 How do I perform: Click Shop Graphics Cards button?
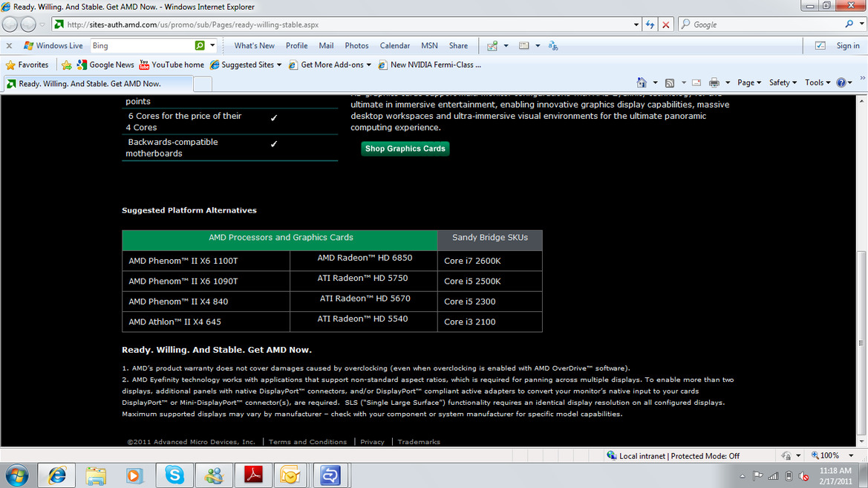pos(405,149)
